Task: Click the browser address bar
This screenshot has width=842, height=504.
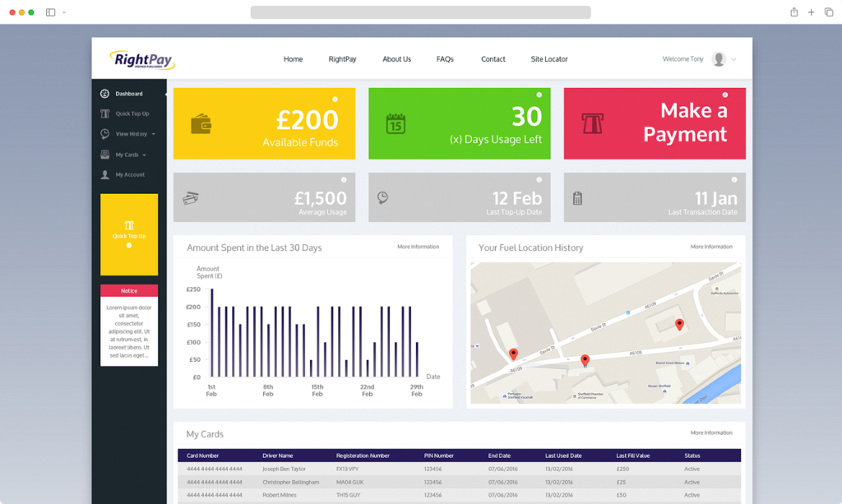Action: coord(420,12)
